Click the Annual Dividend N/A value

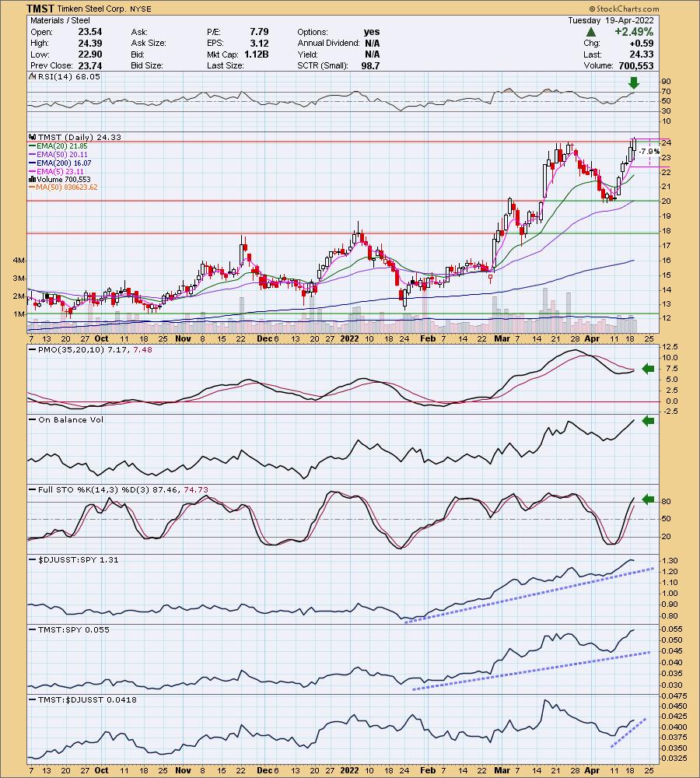(372, 43)
